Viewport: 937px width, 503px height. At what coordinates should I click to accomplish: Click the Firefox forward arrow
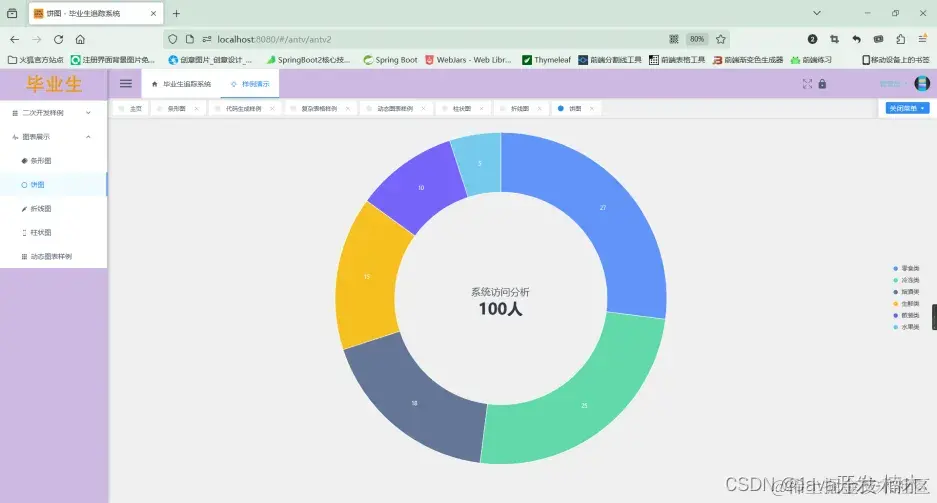point(36,39)
